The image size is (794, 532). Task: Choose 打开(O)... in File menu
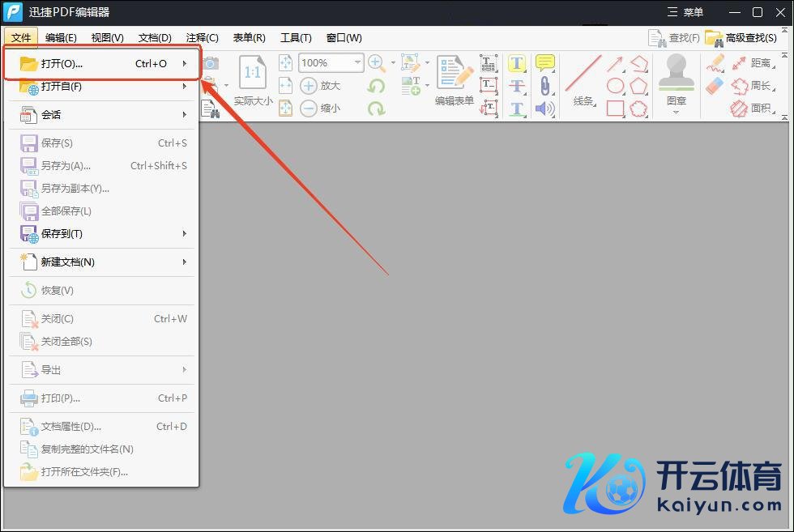(101, 63)
